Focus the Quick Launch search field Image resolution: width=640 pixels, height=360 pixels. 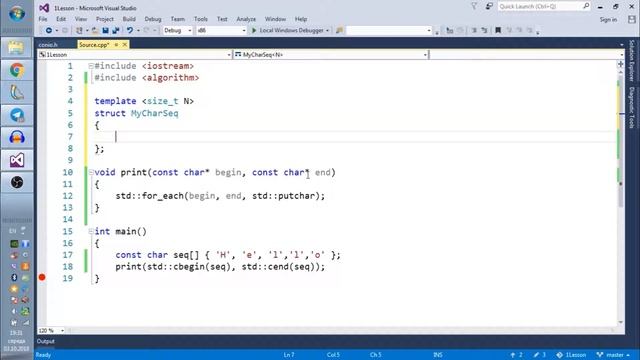click(x=540, y=6)
